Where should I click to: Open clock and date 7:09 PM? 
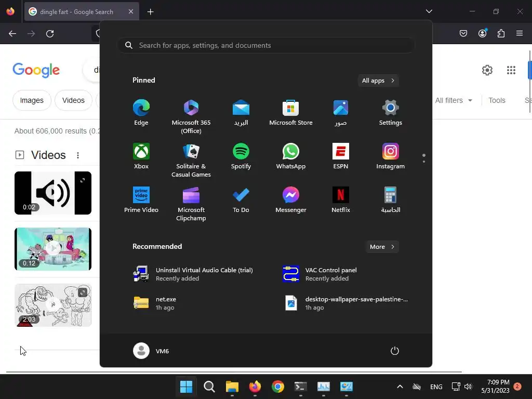(495, 387)
